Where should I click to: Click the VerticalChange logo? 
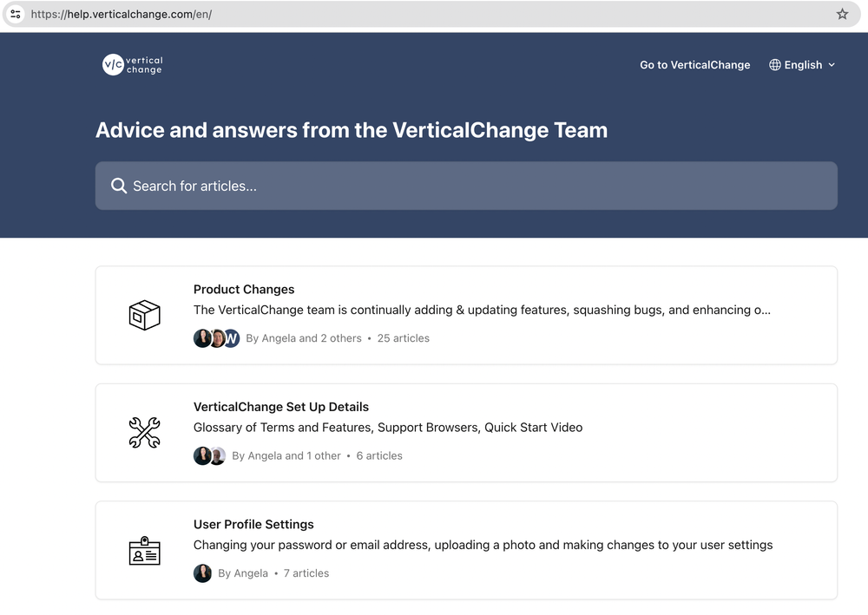pos(133,65)
